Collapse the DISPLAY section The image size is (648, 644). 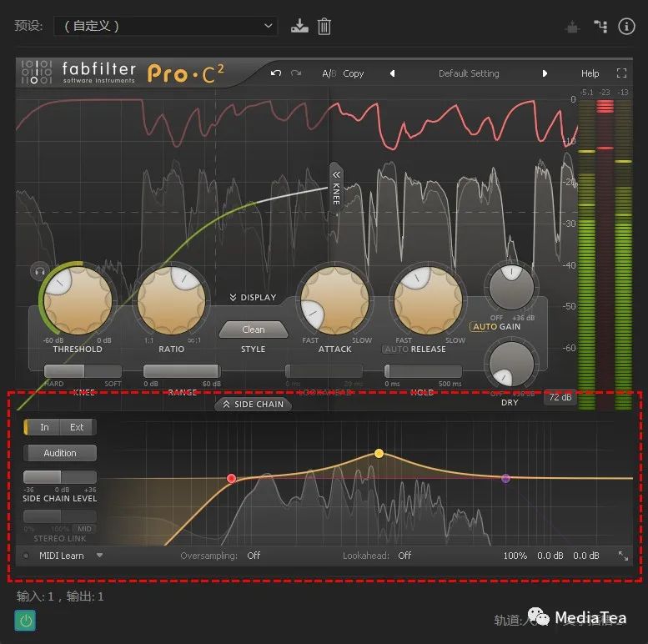[x=253, y=297]
